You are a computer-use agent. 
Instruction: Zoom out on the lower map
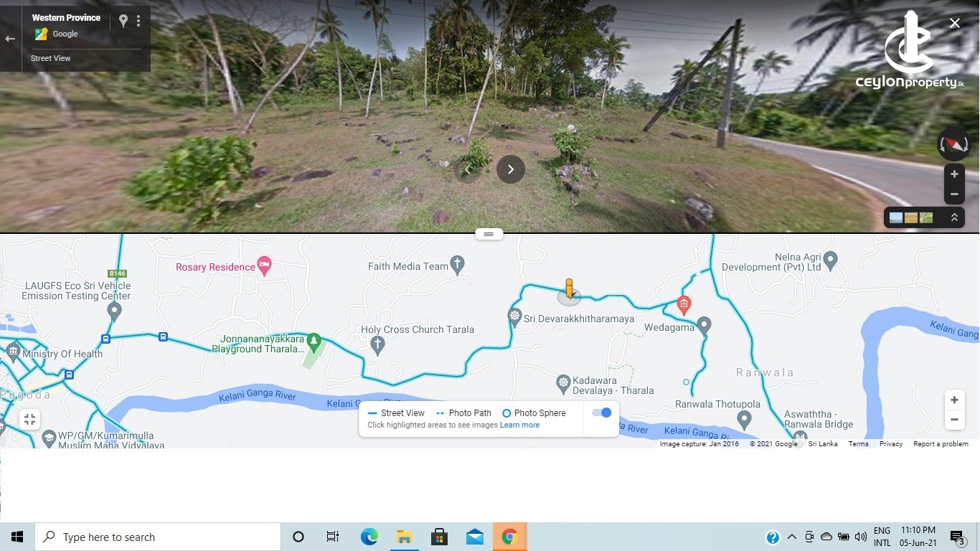click(x=954, y=420)
